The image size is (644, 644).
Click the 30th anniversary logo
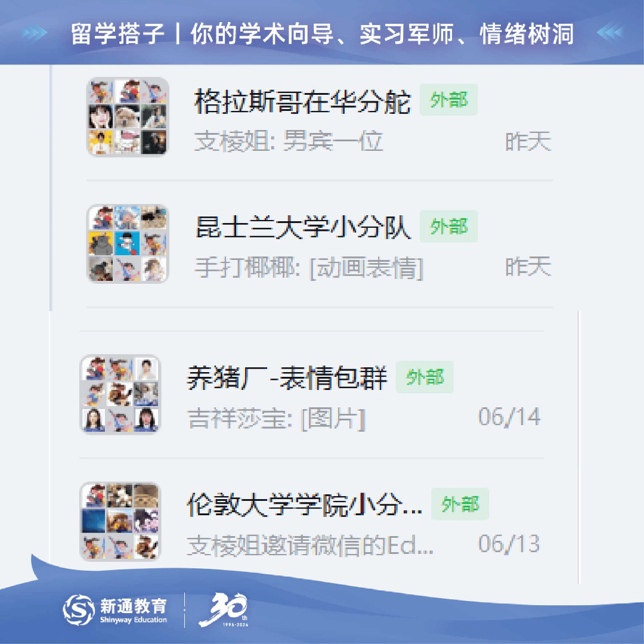tap(224, 610)
